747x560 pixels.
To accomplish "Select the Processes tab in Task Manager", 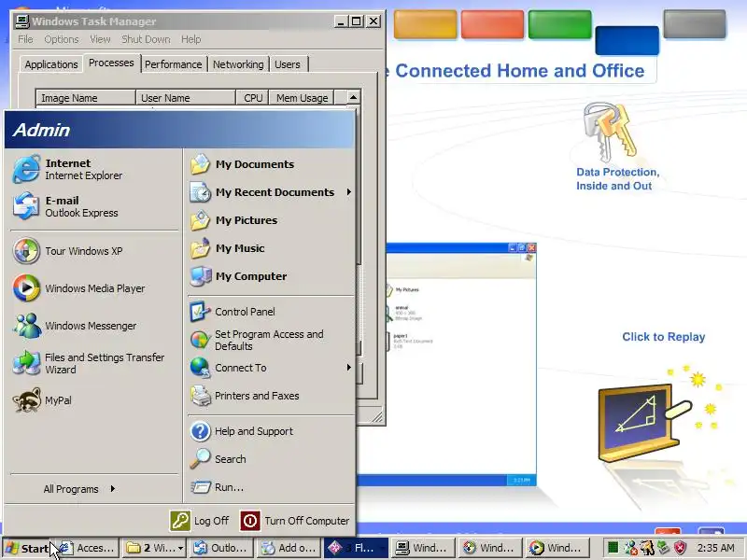I will [111, 63].
